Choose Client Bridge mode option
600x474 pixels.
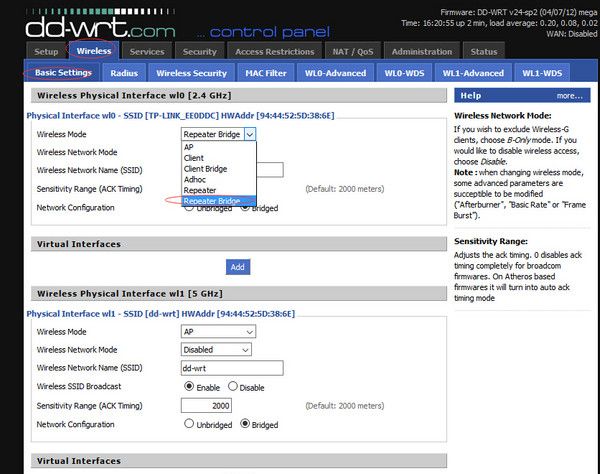tap(218, 169)
